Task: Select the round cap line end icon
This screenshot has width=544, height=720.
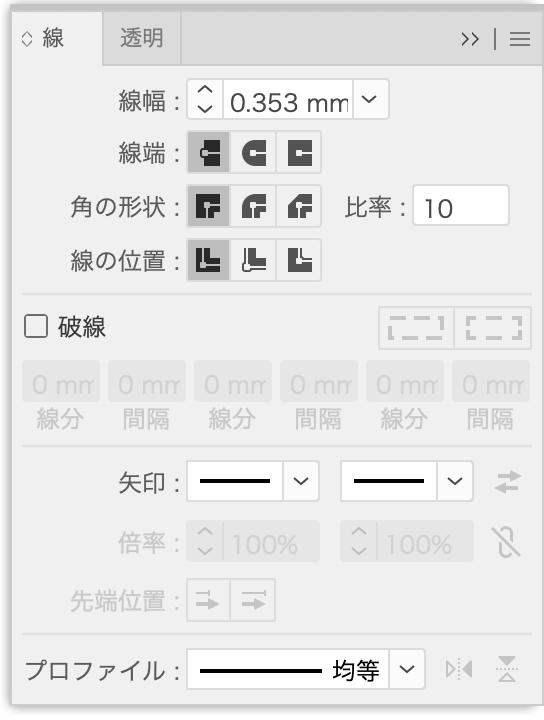Action: (x=253, y=152)
